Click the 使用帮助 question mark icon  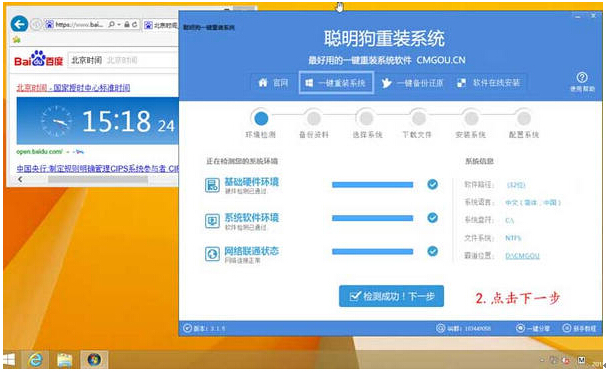click(582, 78)
